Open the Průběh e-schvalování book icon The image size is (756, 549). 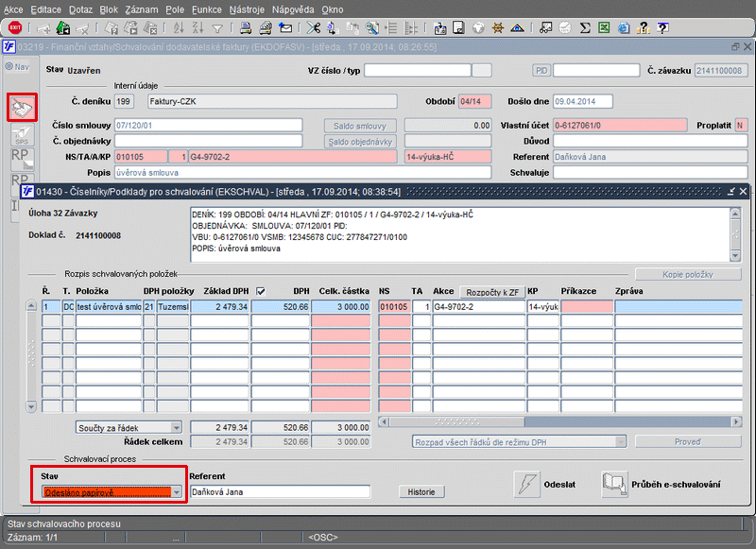(x=615, y=483)
